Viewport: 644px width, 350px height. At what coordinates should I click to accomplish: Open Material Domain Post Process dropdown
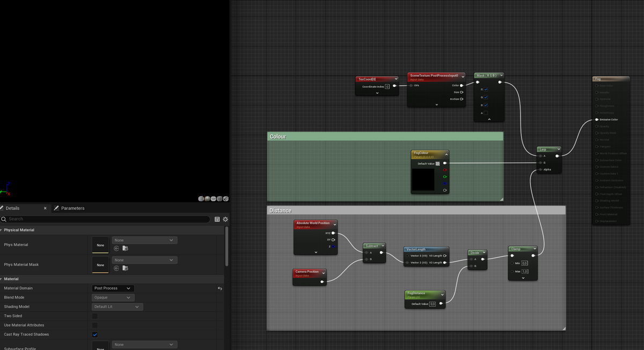tap(113, 288)
